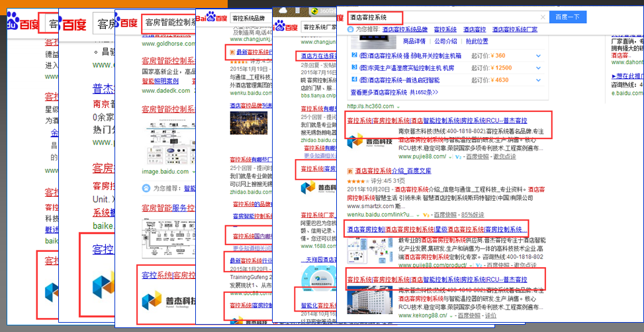This screenshot has height=332, width=644.
Task: Open suggested search 酒店客控系统品牌
Action: (405, 30)
